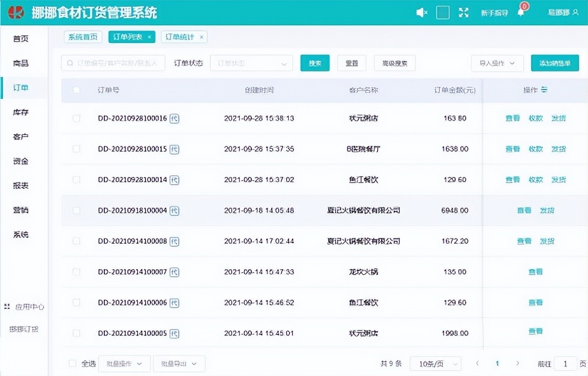
Task: Switch to the 系统首页 tab
Action: [x=83, y=37]
